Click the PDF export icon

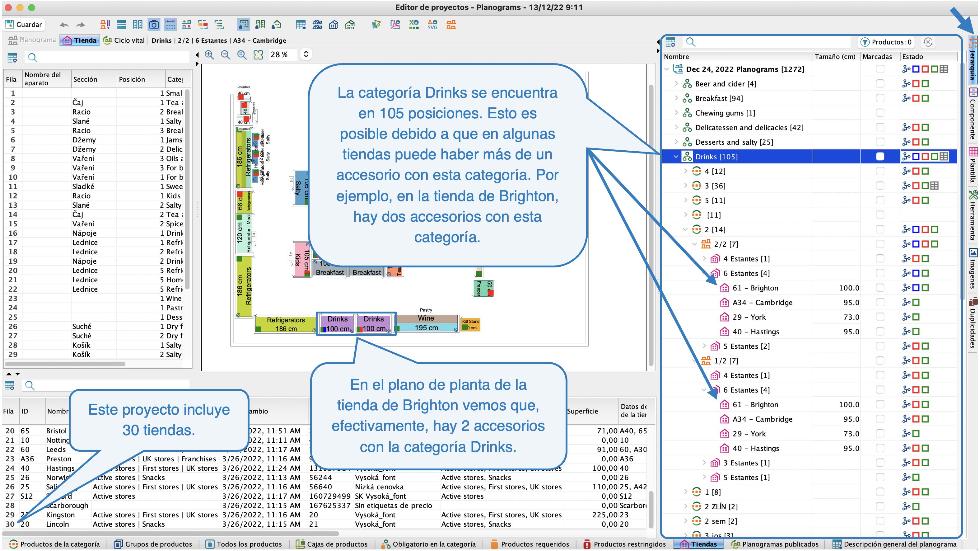[395, 25]
